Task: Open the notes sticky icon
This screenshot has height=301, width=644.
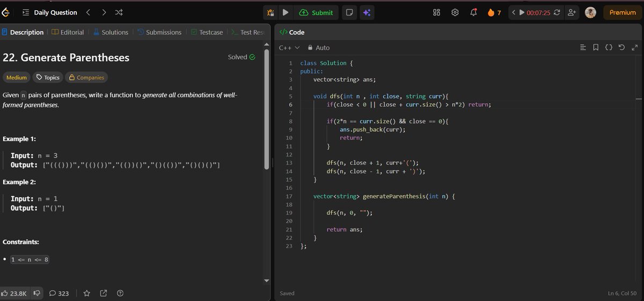Action: click(x=349, y=12)
